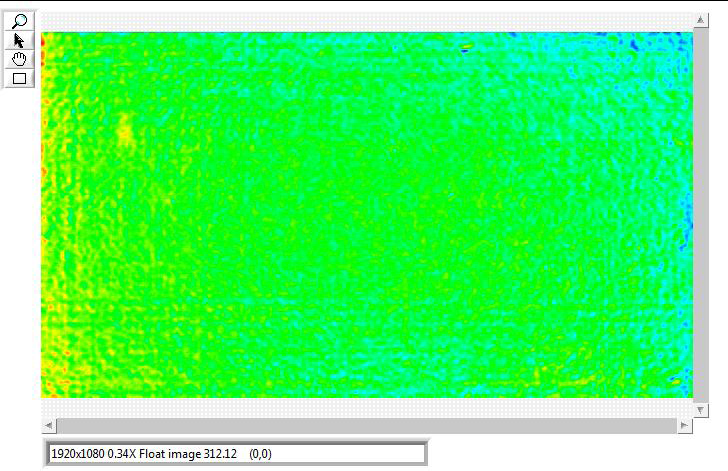Select the Zoom magnifier tool

[x=19, y=21]
